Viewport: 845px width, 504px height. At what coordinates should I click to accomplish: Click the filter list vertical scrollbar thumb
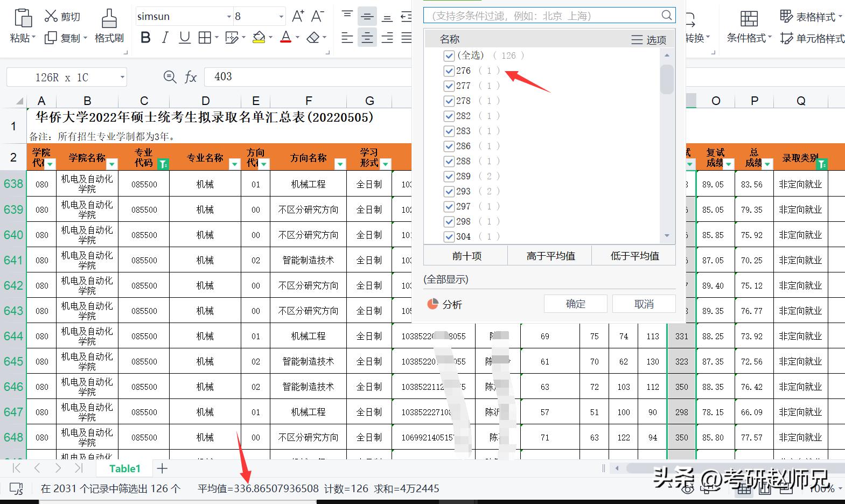(667, 79)
